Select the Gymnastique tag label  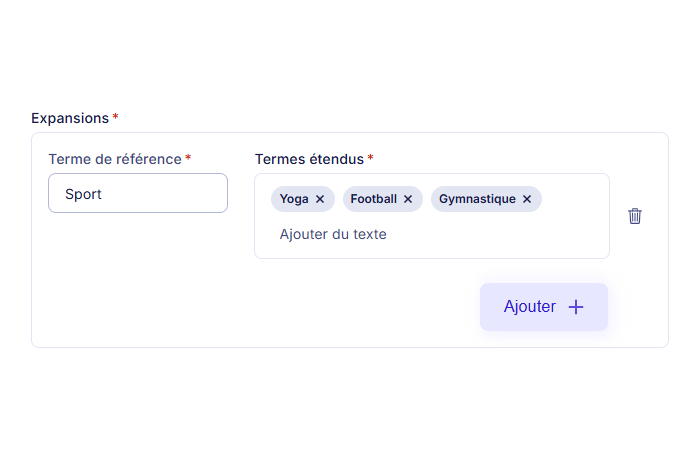click(477, 199)
